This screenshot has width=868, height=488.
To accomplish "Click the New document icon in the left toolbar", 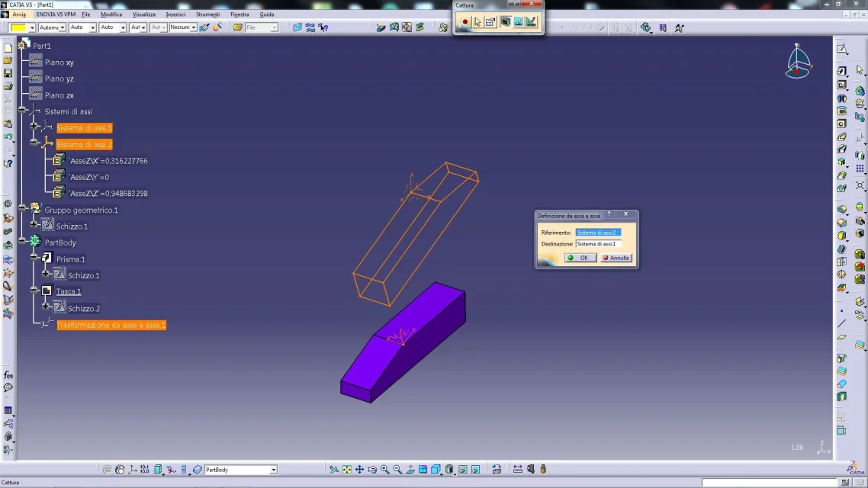I will coord(8,48).
